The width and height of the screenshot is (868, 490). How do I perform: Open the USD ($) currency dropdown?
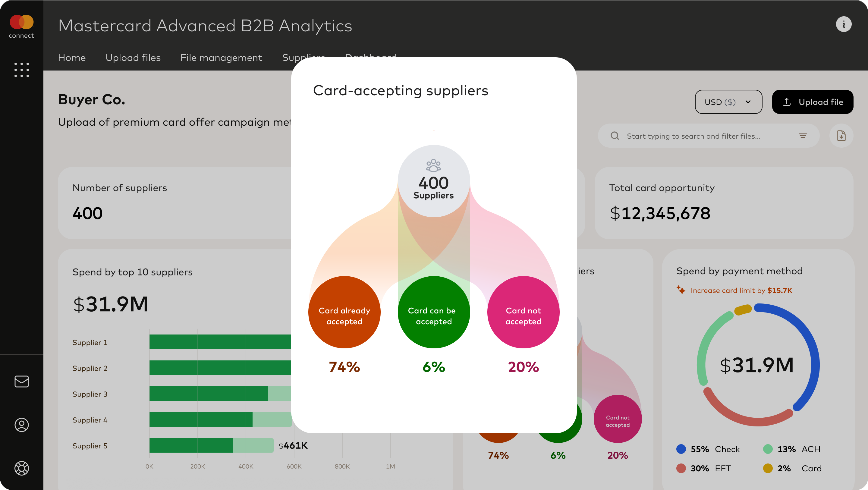pos(728,102)
